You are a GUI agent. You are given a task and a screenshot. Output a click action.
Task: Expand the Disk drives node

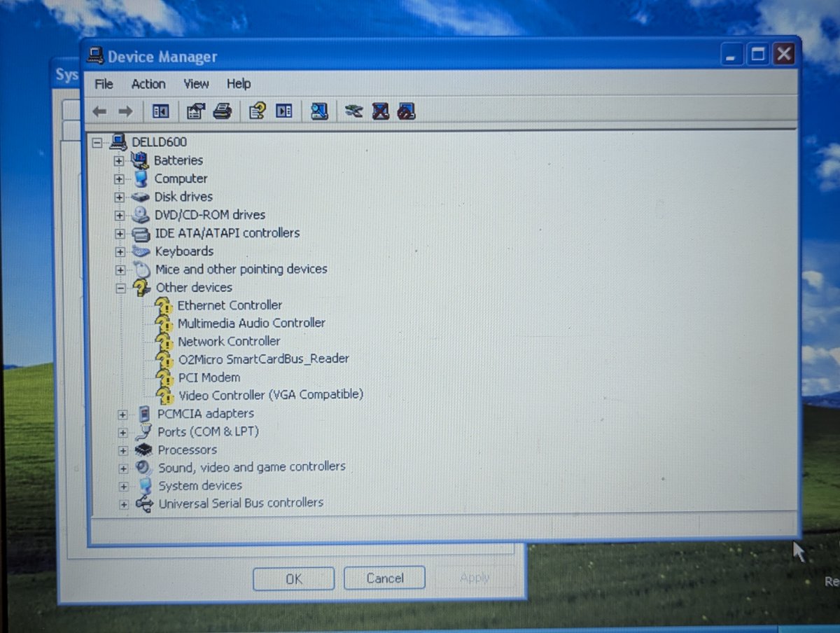pos(120,197)
